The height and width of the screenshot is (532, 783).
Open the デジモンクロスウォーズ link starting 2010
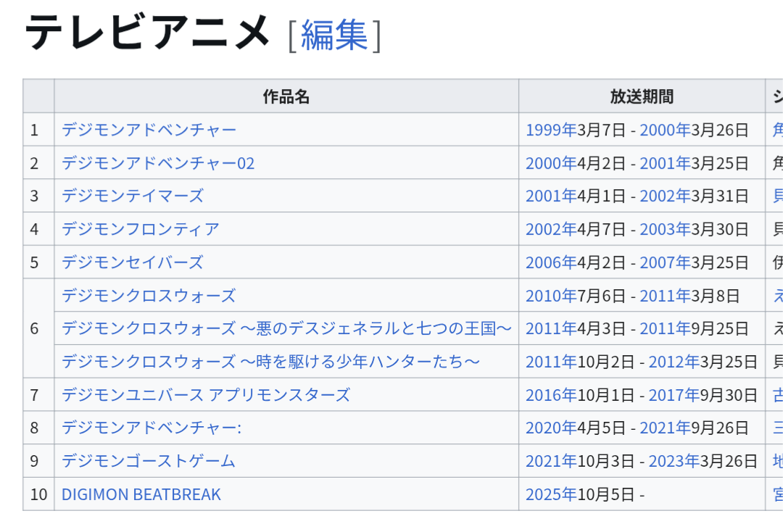(x=149, y=296)
